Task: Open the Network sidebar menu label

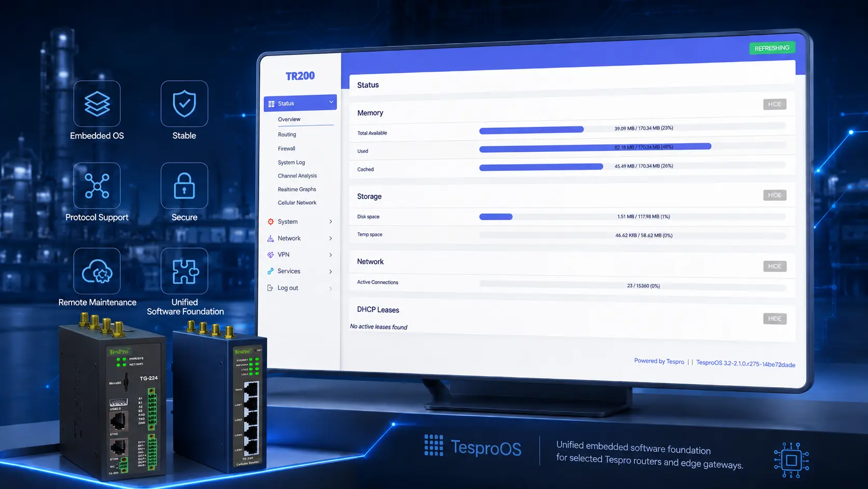Action: [289, 239]
